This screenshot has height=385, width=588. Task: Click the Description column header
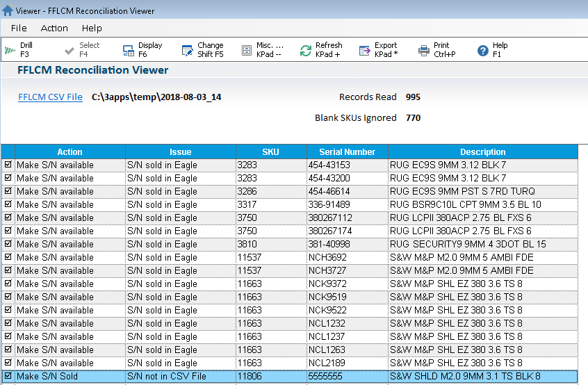(482, 152)
